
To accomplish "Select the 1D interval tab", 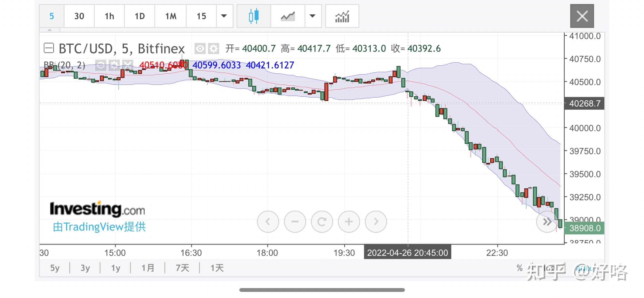I will 140,16.
